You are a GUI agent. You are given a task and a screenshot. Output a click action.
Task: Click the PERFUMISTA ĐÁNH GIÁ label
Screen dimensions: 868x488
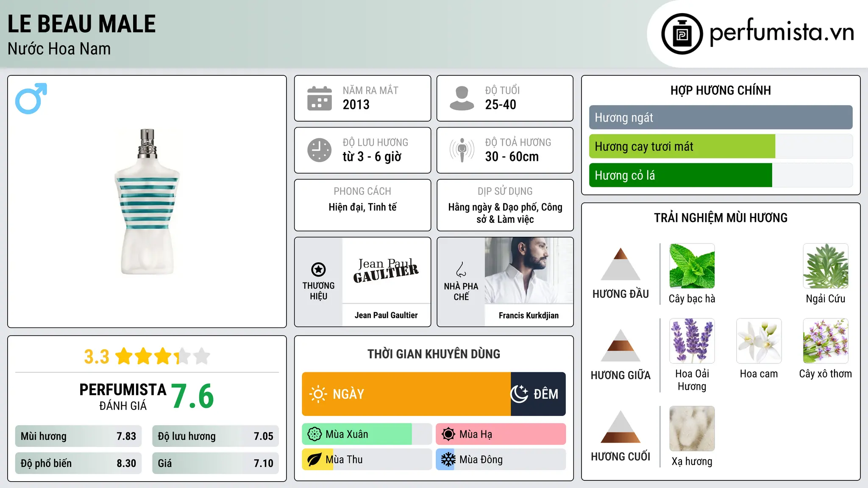pyautogui.click(x=123, y=397)
